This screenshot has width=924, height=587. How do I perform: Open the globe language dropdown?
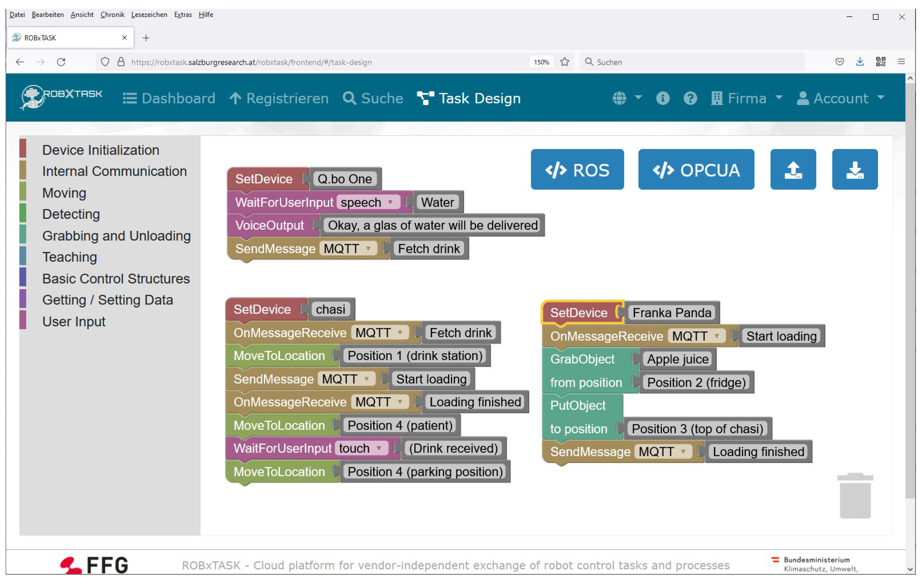point(626,98)
